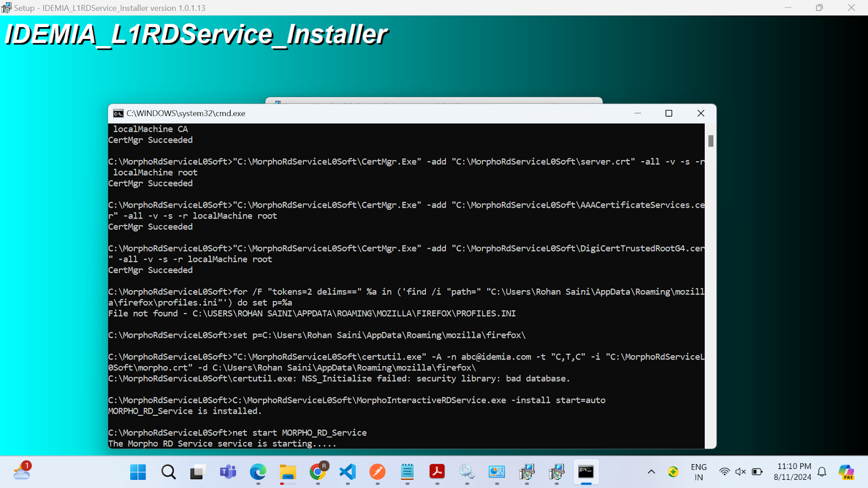Click the MorphoInteractiveRDService.exe -install command line
The width and height of the screenshot is (868, 488).
tap(357, 400)
